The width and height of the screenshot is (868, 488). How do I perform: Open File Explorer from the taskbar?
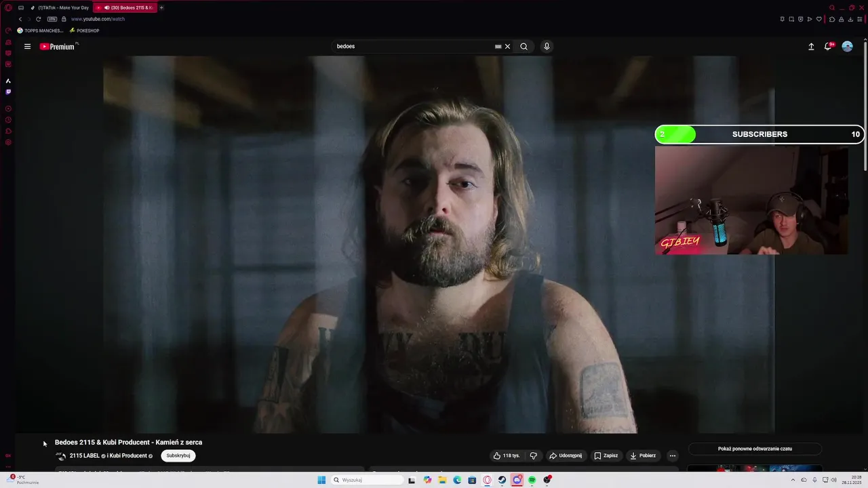coord(443,480)
